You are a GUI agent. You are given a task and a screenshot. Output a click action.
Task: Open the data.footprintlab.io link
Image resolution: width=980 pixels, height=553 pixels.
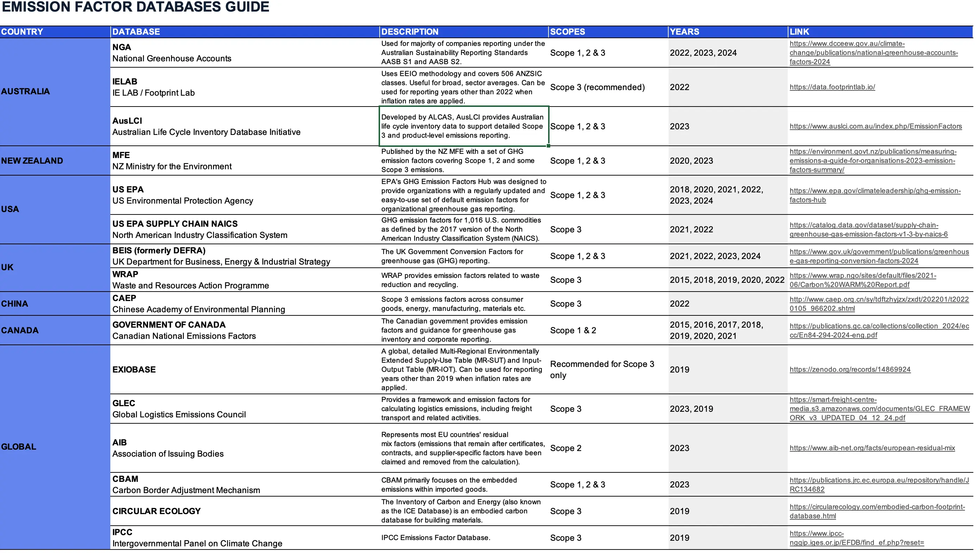[x=833, y=87]
